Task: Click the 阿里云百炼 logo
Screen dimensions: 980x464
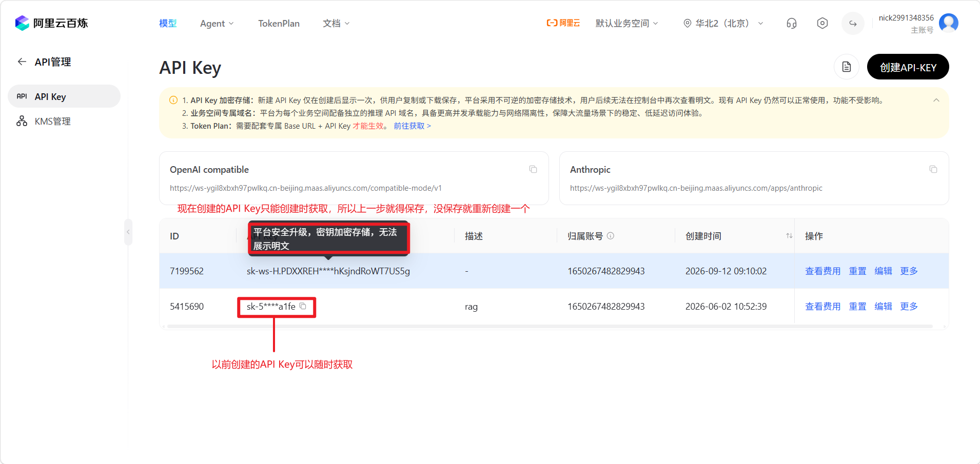Action: click(x=51, y=23)
